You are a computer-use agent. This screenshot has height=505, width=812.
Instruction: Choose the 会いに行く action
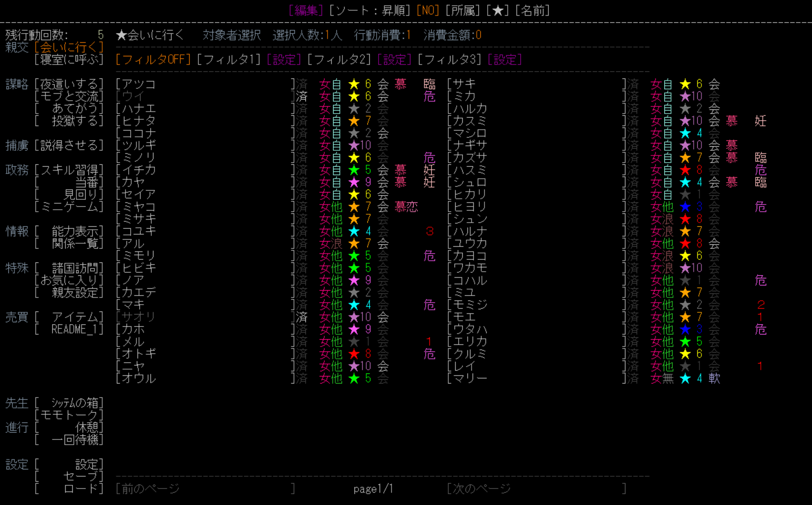pyautogui.click(x=69, y=48)
